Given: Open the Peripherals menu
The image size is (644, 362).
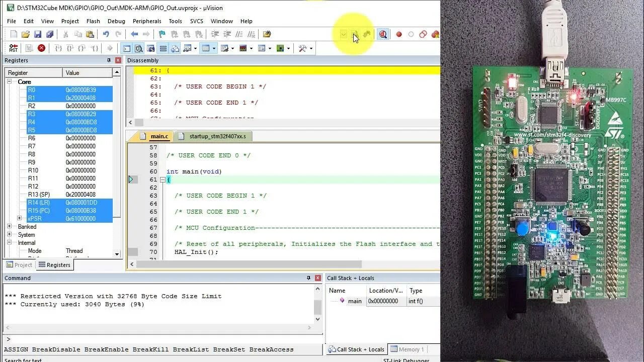Looking at the screenshot, I should point(147,21).
